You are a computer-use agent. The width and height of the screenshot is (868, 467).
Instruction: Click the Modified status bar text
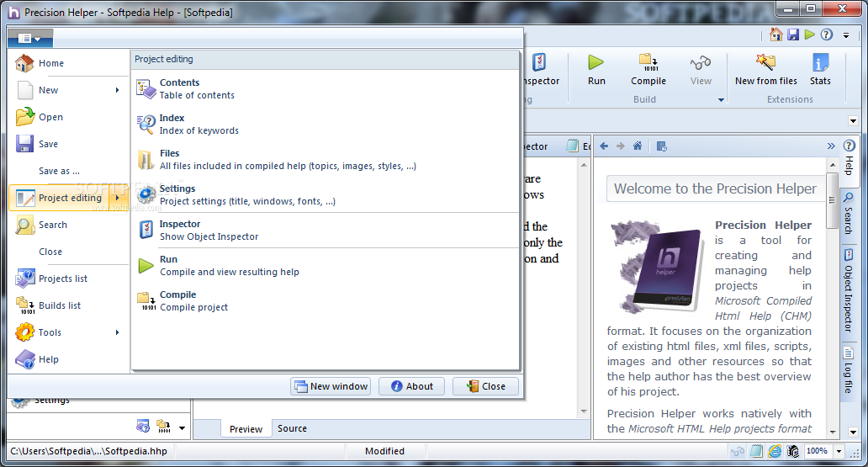(384, 451)
